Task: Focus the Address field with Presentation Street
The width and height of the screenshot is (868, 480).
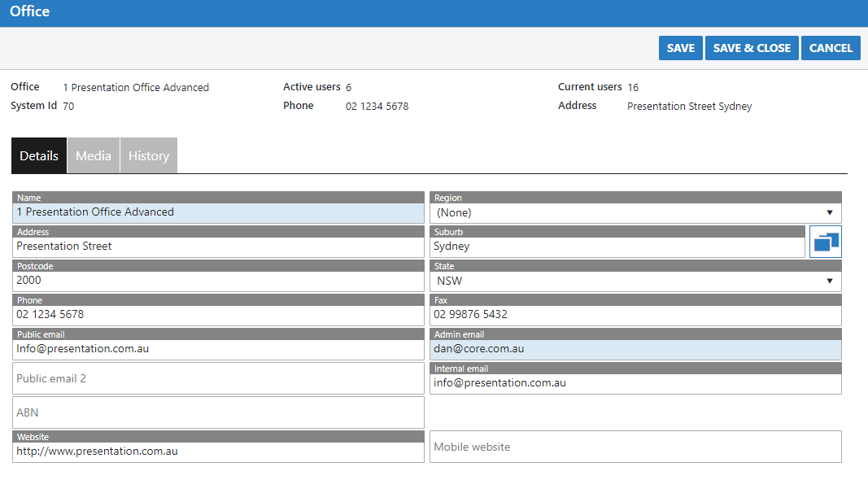Action: [218, 247]
